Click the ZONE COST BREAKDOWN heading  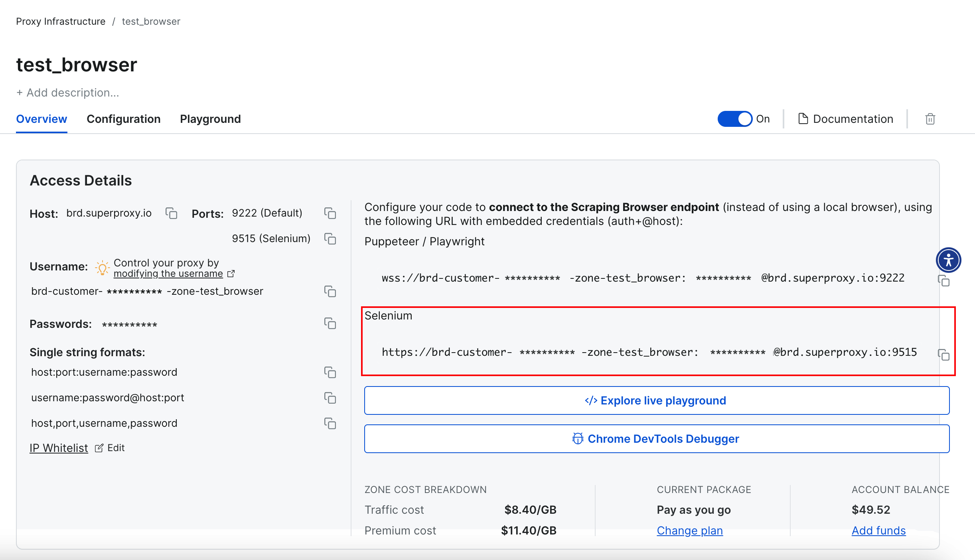click(425, 489)
